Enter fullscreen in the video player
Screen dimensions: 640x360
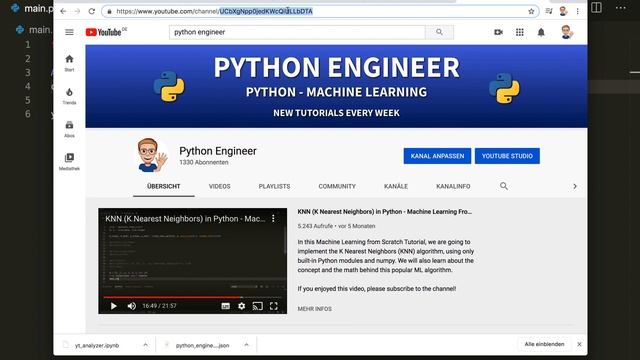(273, 306)
